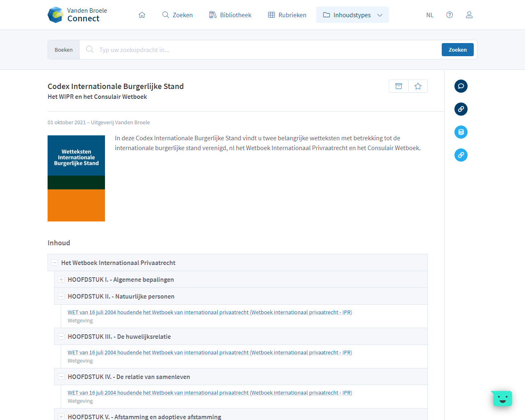Open the chatbot smiley assistant

pyautogui.click(x=502, y=398)
